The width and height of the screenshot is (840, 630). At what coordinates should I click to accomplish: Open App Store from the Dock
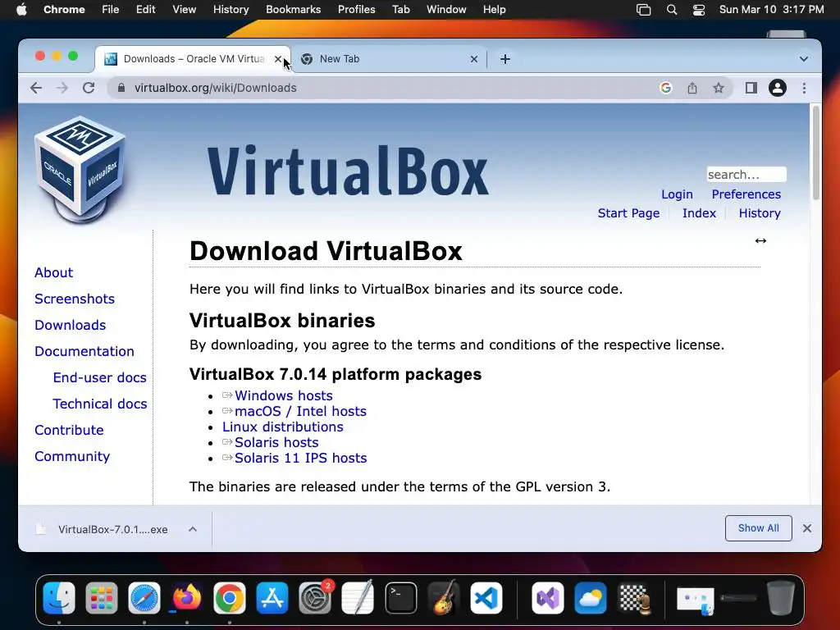click(272, 598)
